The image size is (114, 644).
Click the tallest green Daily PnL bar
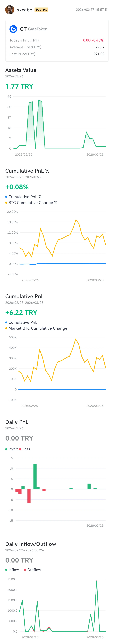(35, 476)
